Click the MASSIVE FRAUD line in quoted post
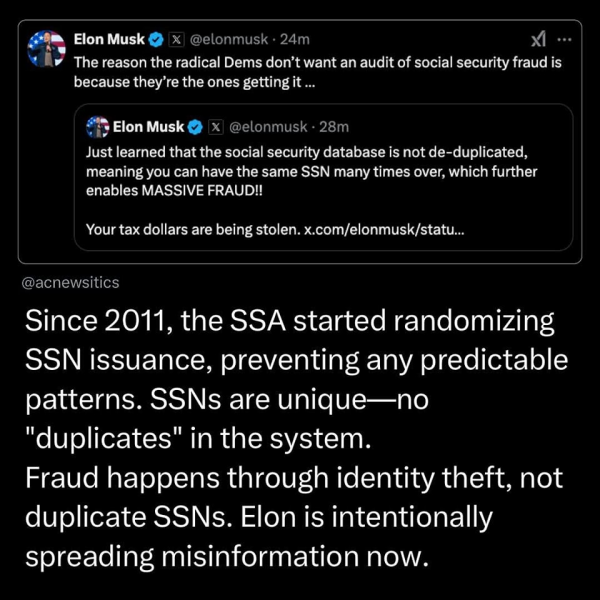 (174, 191)
